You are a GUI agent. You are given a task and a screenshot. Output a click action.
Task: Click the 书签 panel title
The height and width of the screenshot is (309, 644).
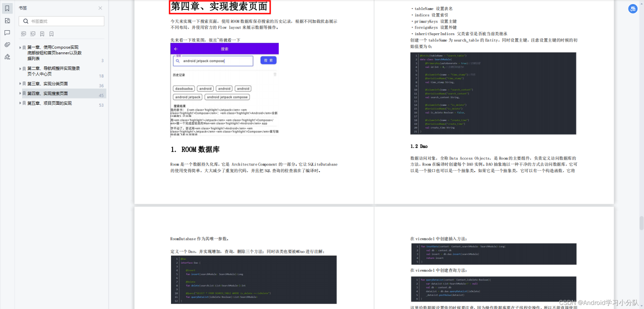pyautogui.click(x=23, y=8)
